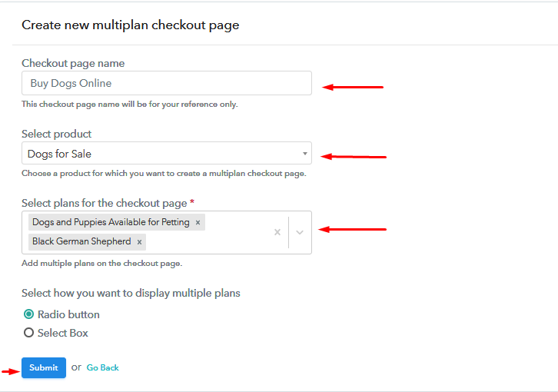
Task: Click the 'Checkout page name' field label
Action: click(x=73, y=63)
